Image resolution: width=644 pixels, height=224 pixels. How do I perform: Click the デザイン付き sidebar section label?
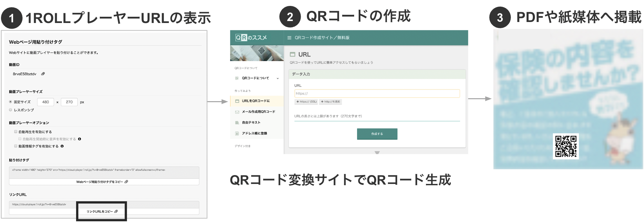tap(242, 146)
